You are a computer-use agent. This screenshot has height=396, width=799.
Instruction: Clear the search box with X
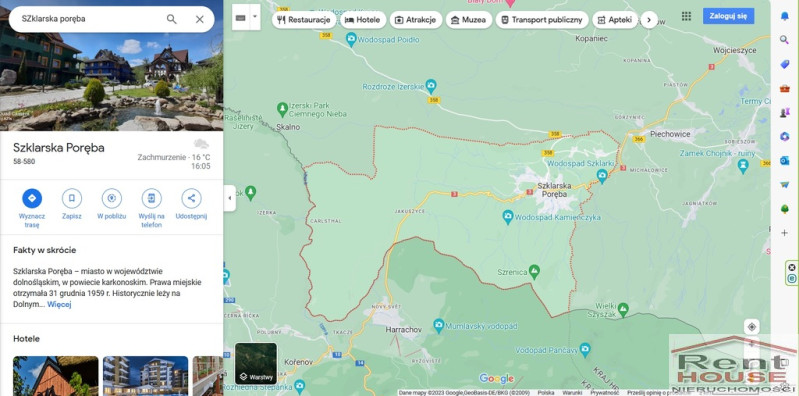coord(200,19)
